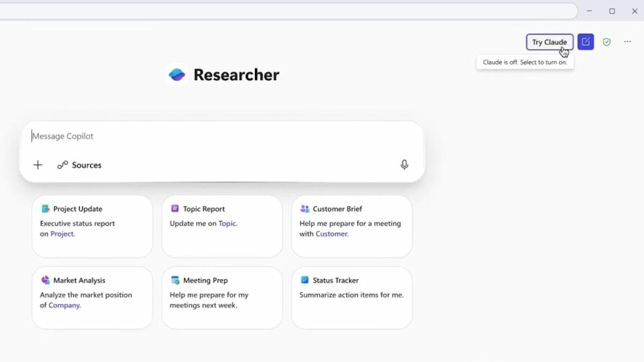Type in the Message Copilot field

coord(215,136)
